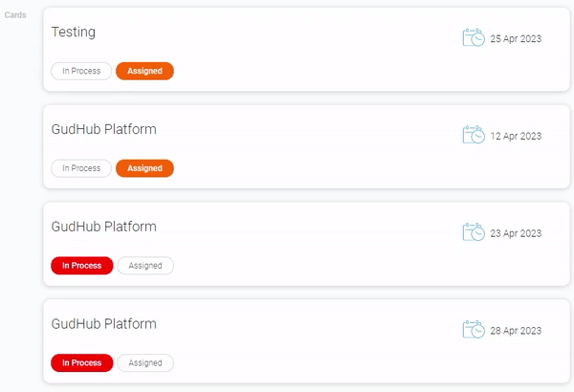Open the Testing card title

point(74,32)
